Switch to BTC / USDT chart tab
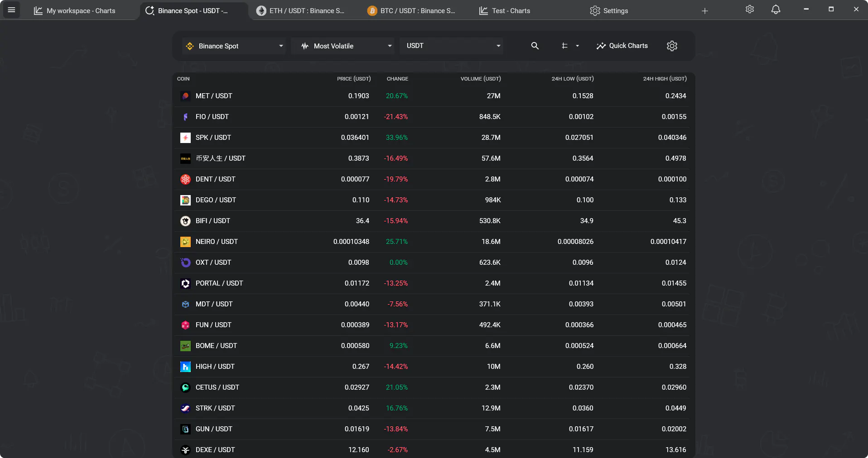 (x=411, y=11)
